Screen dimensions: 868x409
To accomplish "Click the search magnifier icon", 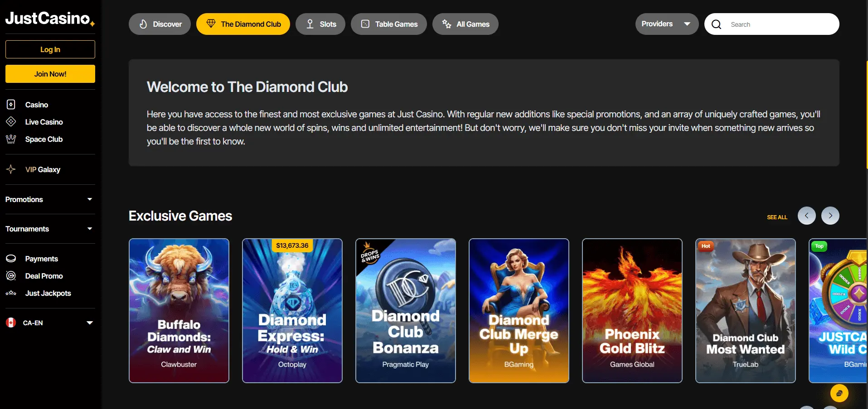I will click(x=717, y=24).
